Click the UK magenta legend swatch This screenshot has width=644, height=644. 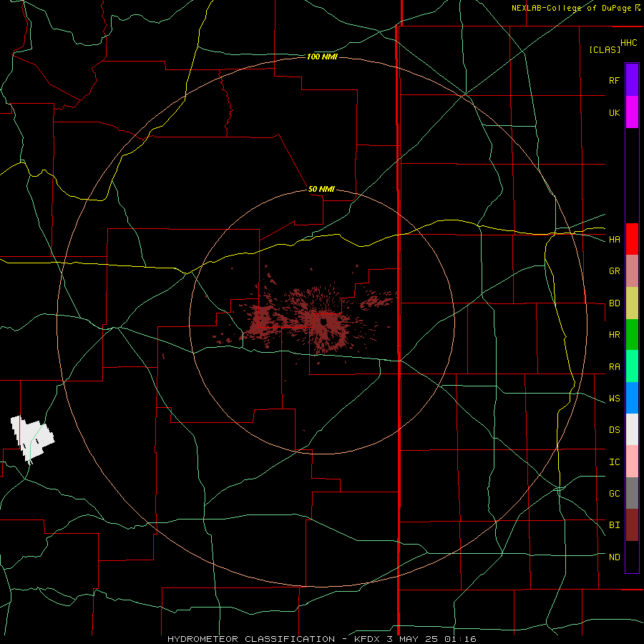point(632,112)
